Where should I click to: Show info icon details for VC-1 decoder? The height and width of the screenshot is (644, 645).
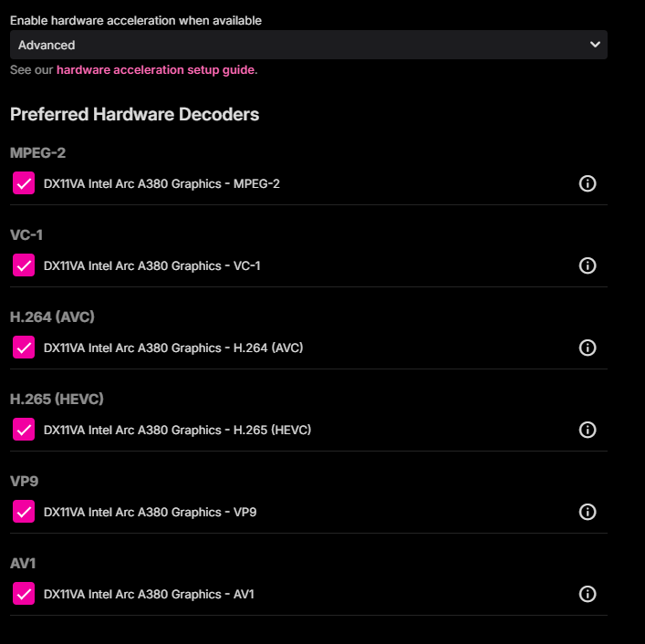587,265
